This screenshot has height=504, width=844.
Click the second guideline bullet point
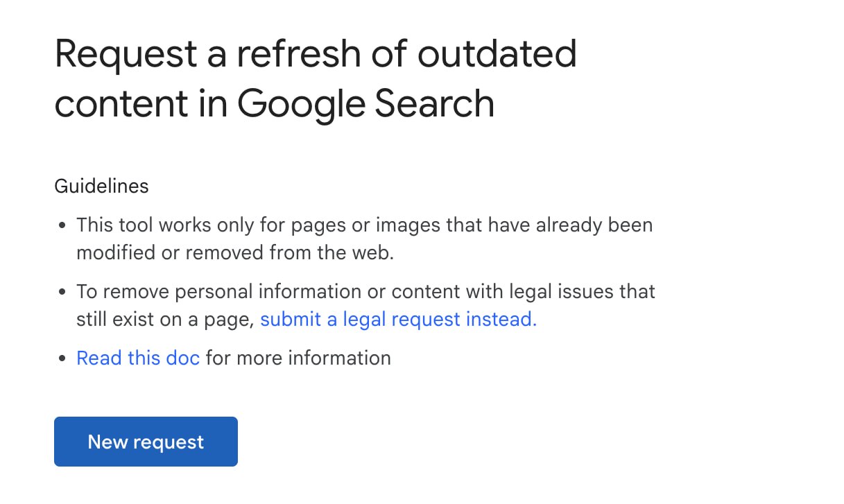click(x=365, y=305)
